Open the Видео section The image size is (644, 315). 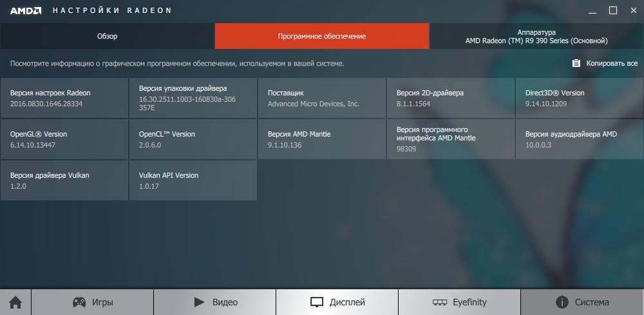click(x=215, y=302)
